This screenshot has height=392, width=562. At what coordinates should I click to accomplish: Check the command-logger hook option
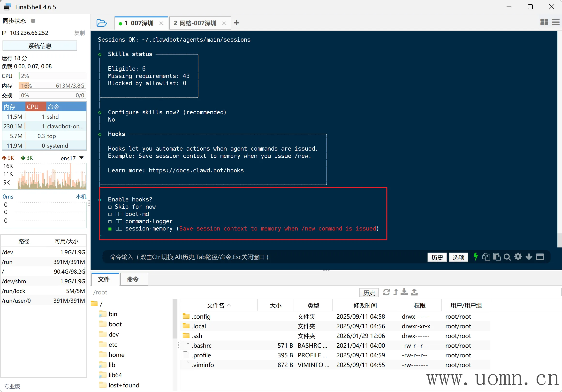[110, 222]
